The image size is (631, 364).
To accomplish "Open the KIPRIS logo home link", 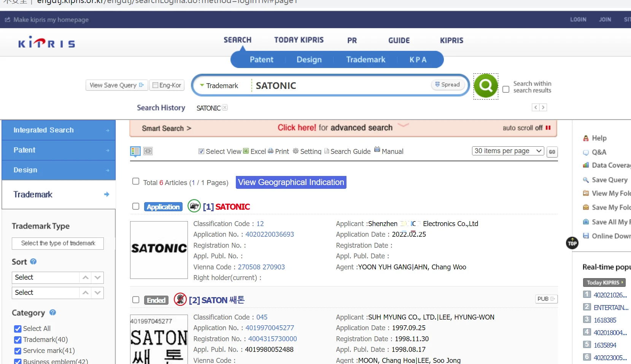I will pos(47,43).
